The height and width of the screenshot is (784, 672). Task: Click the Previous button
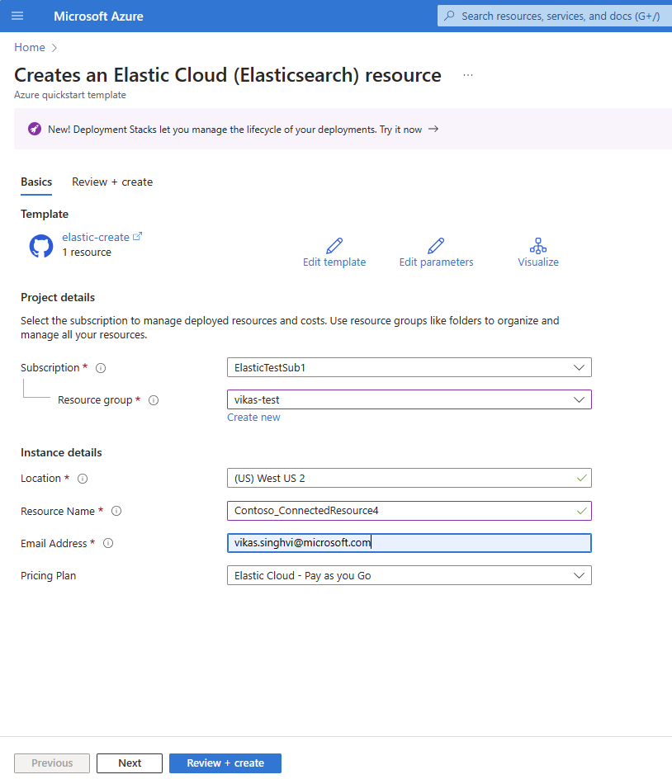(x=52, y=763)
